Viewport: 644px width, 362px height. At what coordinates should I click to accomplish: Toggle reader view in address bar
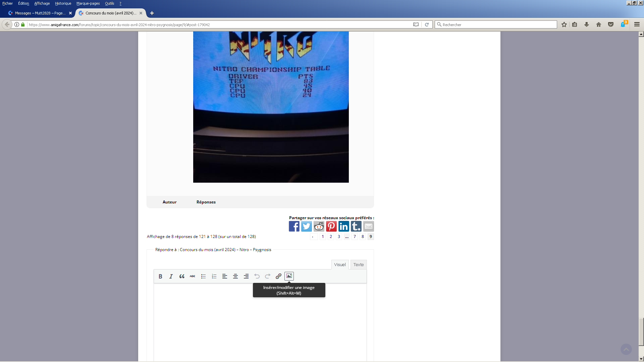tap(416, 24)
